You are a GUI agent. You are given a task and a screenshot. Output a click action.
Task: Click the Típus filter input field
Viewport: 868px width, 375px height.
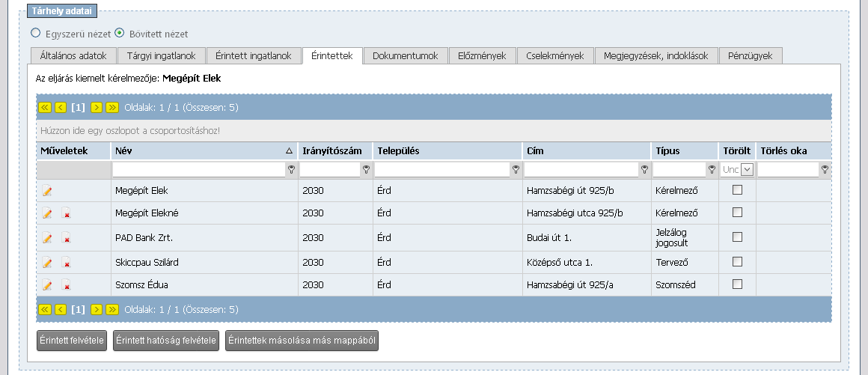(x=679, y=169)
